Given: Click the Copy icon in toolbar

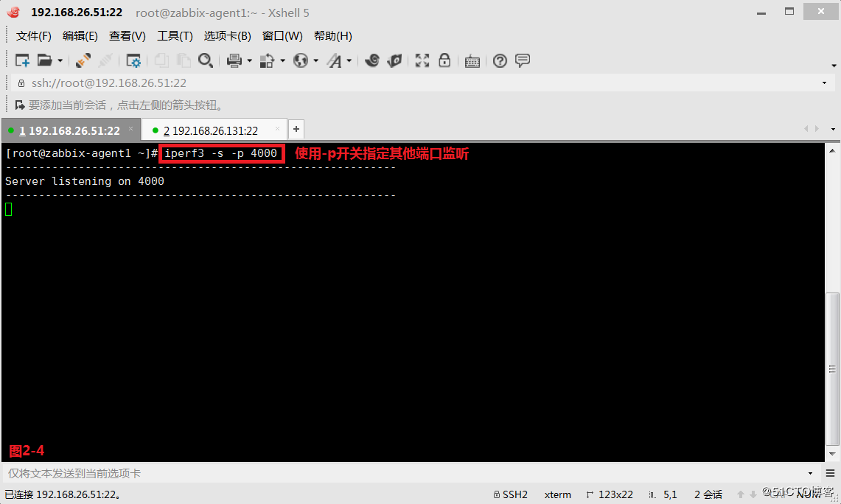Looking at the screenshot, I should point(161,60).
